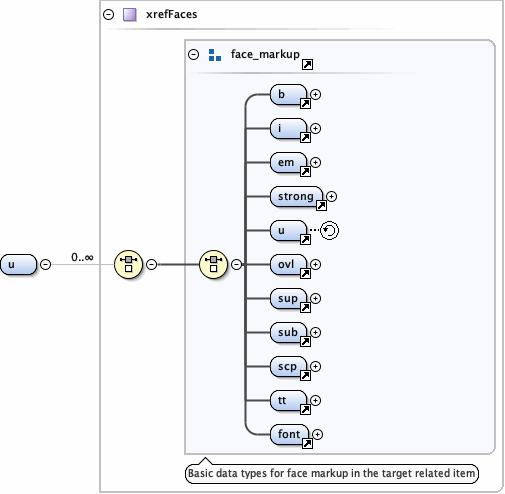Screen dimensions: 505x494
Task: Select the em element node
Action: [x=288, y=163]
